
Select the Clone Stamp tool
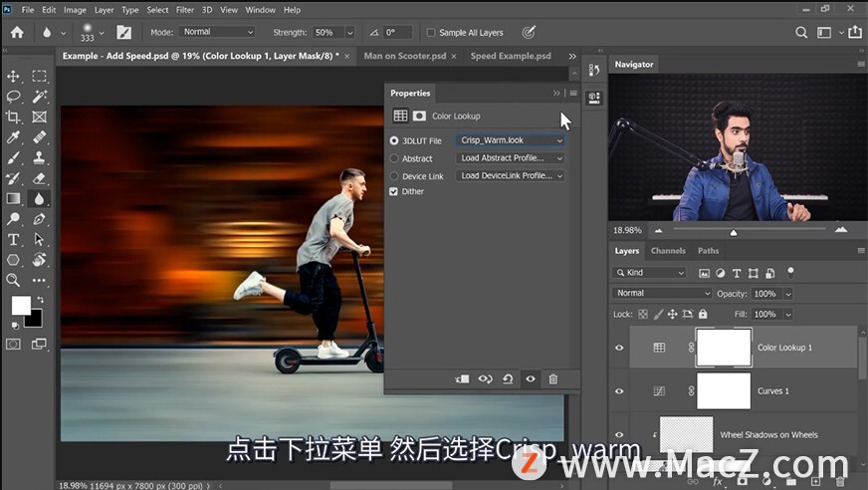pos(39,157)
